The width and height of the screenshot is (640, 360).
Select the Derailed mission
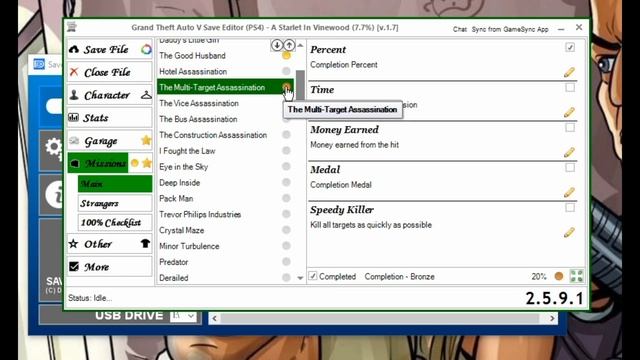[x=225, y=278]
